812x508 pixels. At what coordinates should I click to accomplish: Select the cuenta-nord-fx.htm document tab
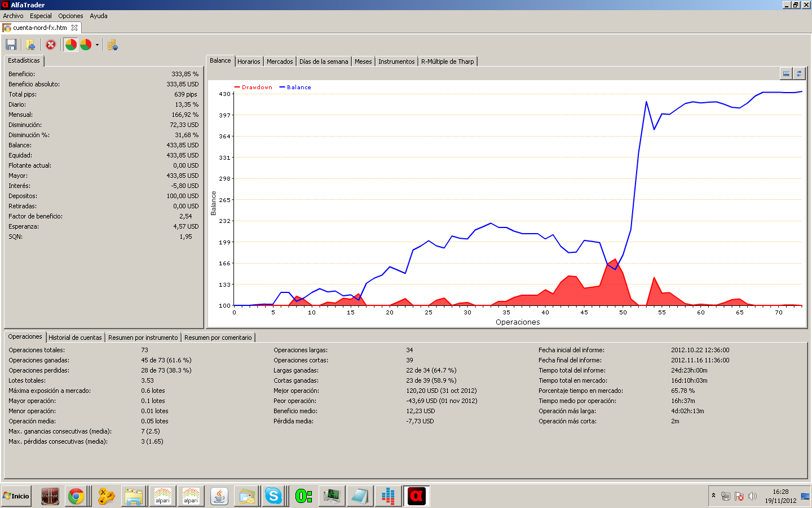pyautogui.click(x=41, y=28)
